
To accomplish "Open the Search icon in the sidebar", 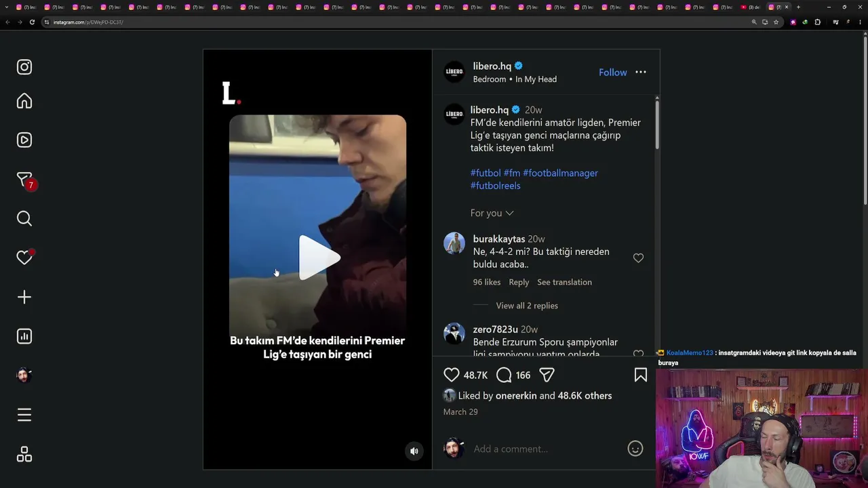I will tap(24, 218).
